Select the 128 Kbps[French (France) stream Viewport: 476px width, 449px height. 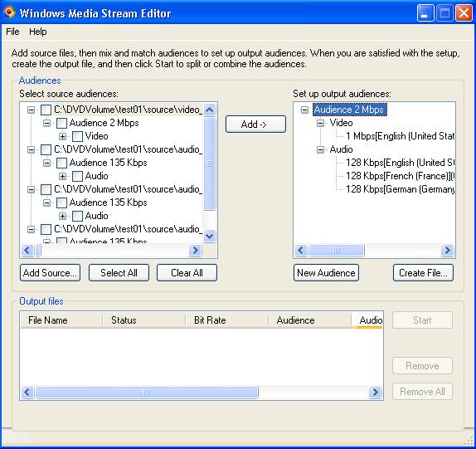click(x=400, y=176)
